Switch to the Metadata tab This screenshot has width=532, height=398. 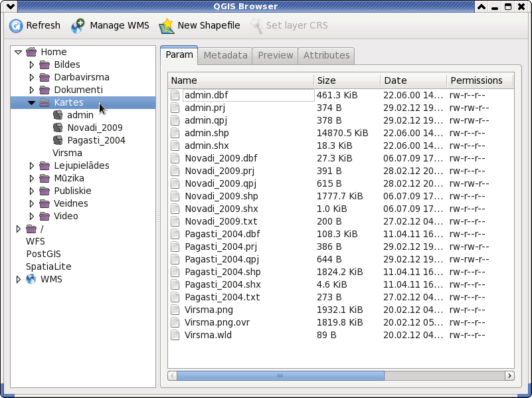click(x=225, y=56)
